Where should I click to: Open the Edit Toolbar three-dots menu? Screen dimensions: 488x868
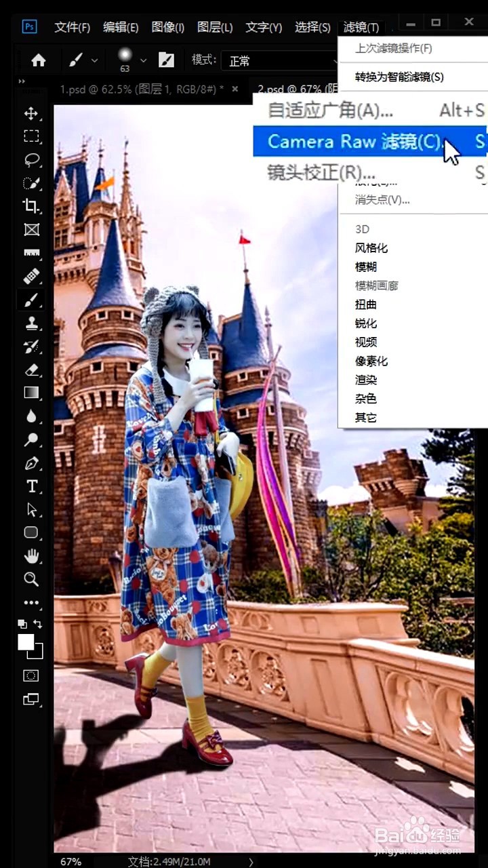pos(31,602)
